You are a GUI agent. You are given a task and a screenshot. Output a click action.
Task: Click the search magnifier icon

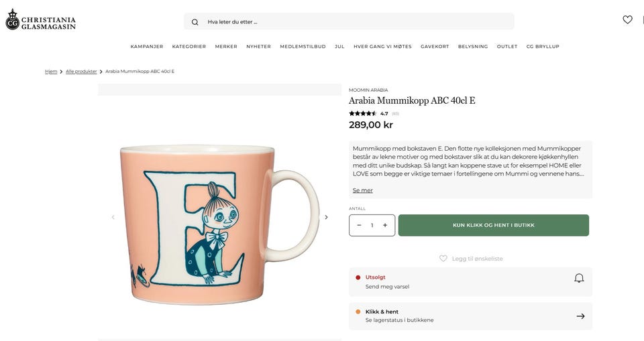point(195,22)
